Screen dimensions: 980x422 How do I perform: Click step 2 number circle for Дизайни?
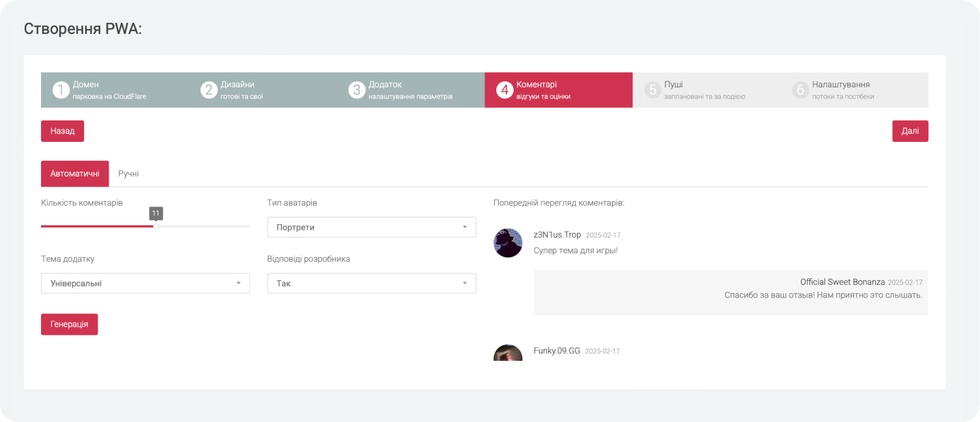point(208,90)
